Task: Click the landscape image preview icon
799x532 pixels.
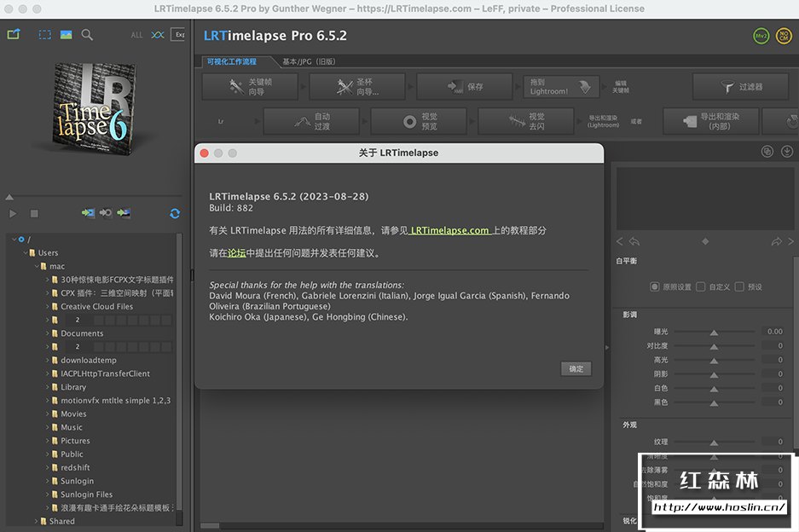Action: 67,35
